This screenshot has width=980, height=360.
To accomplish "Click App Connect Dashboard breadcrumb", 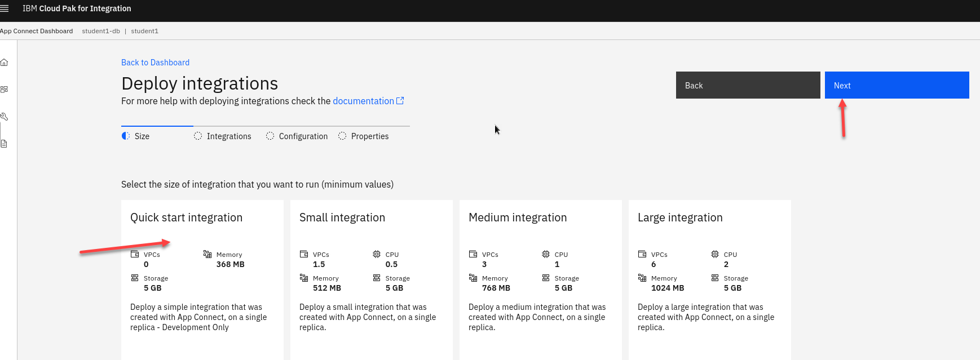I will point(37,31).
